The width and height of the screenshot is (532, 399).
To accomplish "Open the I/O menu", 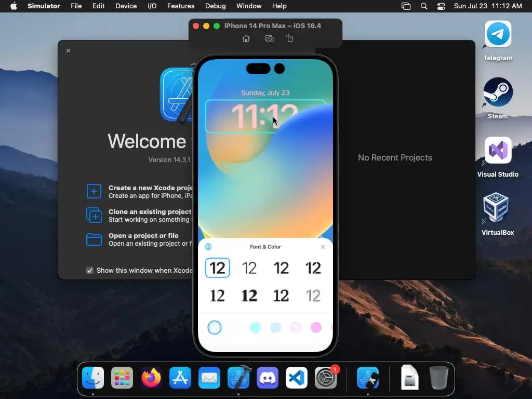I will pos(152,6).
